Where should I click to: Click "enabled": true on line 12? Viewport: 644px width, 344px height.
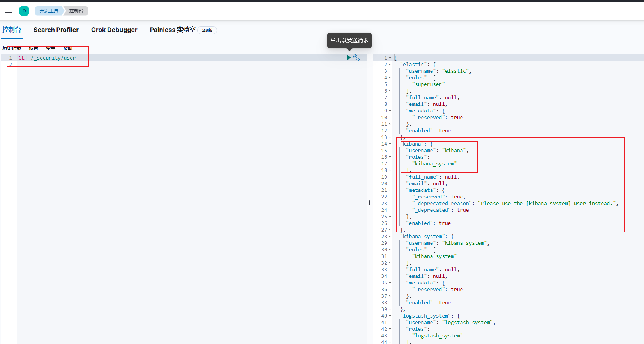[x=428, y=131]
